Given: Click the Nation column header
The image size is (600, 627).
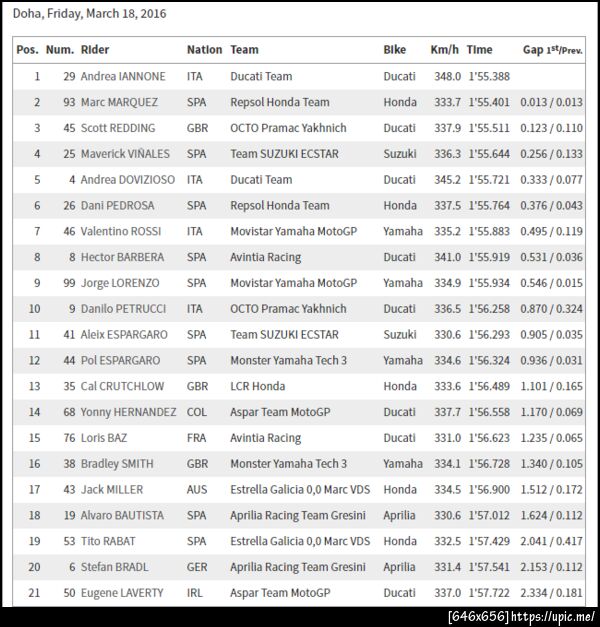Looking at the screenshot, I should pyautogui.click(x=204, y=49).
